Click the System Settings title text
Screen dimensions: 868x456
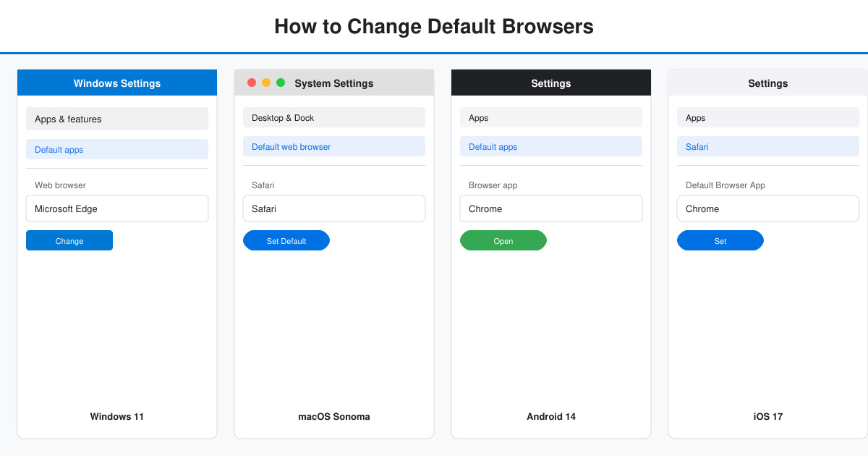coord(334,83)
